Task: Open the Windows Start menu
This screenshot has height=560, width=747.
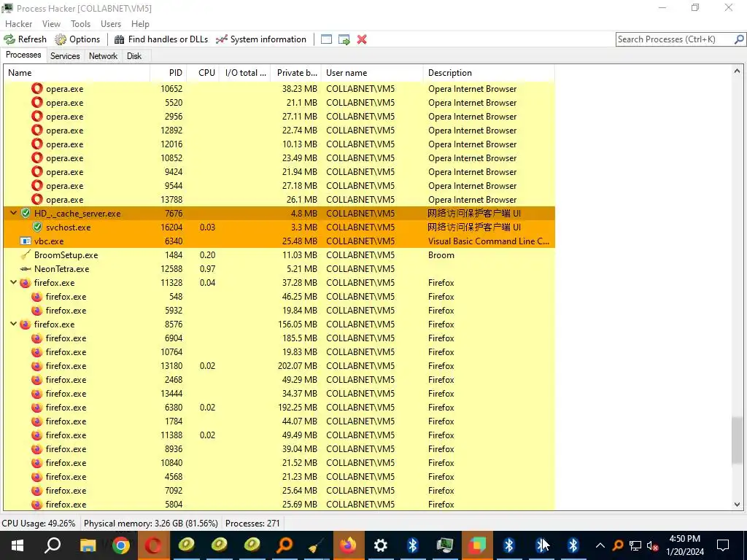Action: click(18, 545)
